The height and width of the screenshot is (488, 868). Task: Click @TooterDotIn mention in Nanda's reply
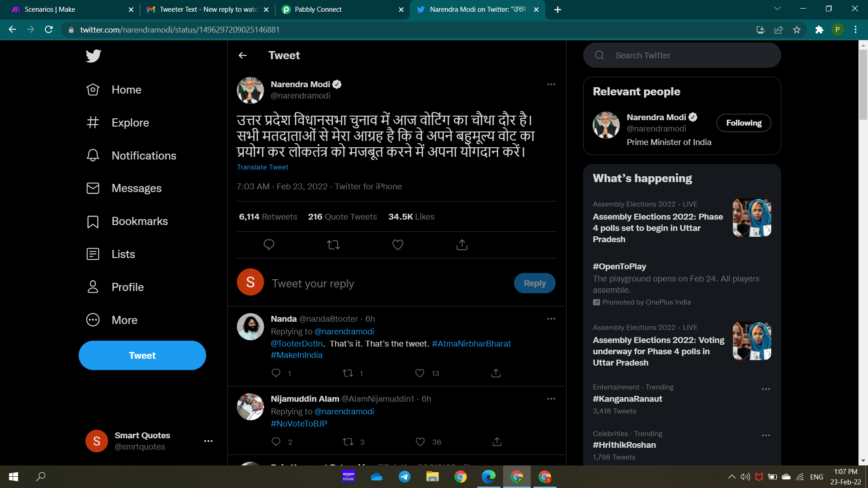(297, 344)
